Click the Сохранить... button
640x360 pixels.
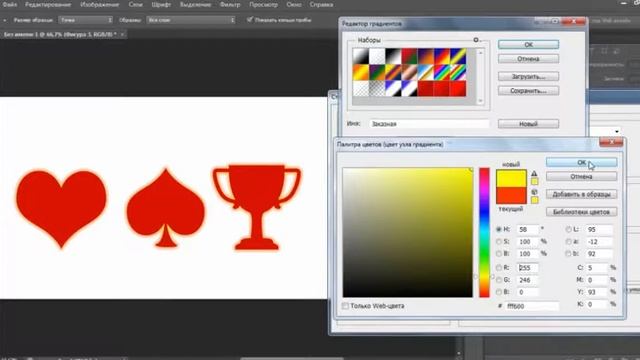tap(528, 91)
